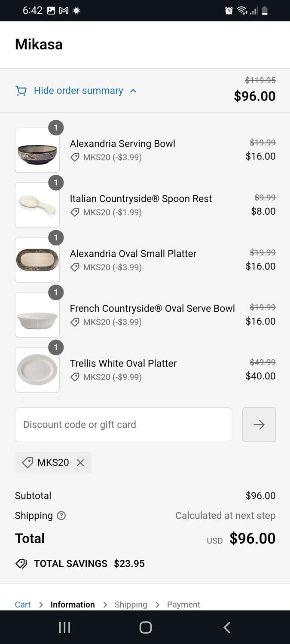Collapse the order summary chevron

pos(133,91)
